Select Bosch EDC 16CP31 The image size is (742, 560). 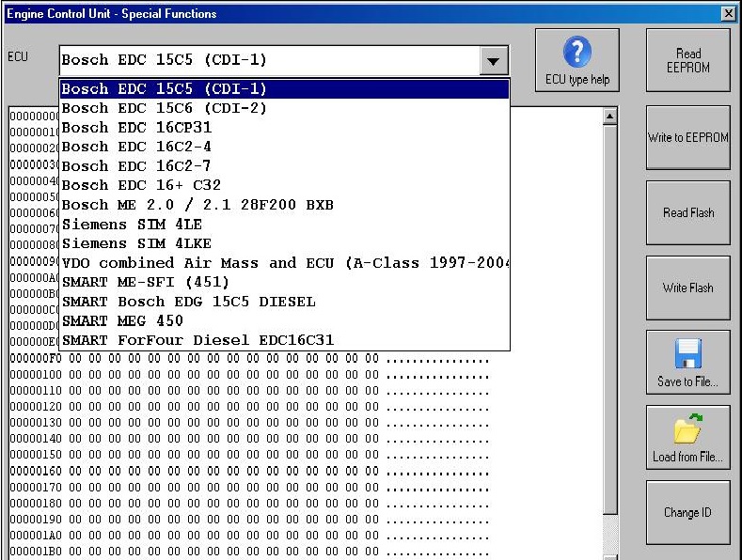(284, 128)
